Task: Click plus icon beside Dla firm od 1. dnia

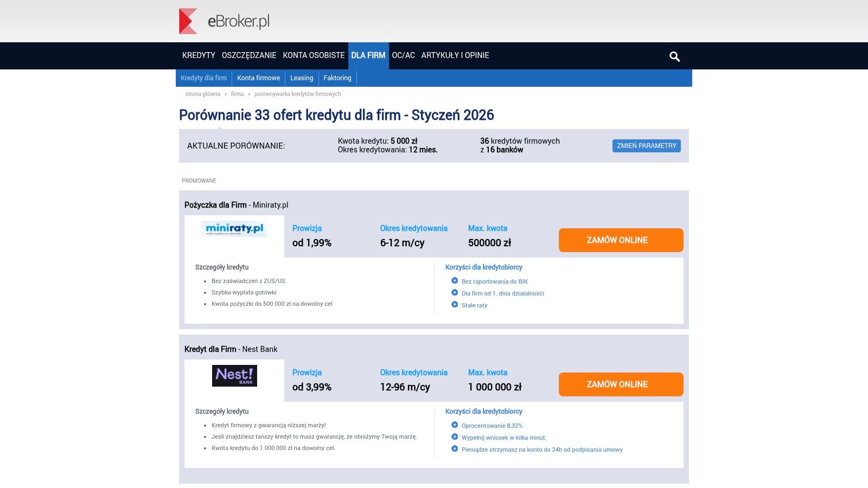Action: (455, 293)
